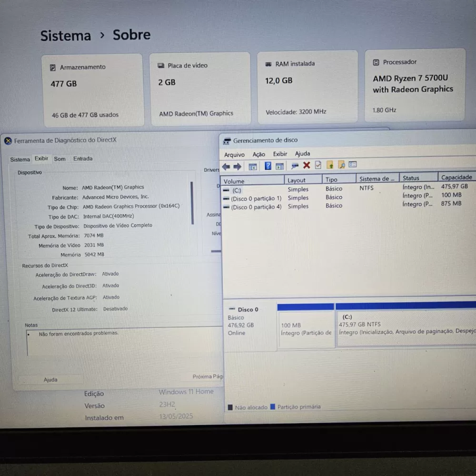Click the 475,97 GB capacity cell in volume list
Image resolution: width=476 pixels, height=476 pixels.
click(x=455, y=187)
